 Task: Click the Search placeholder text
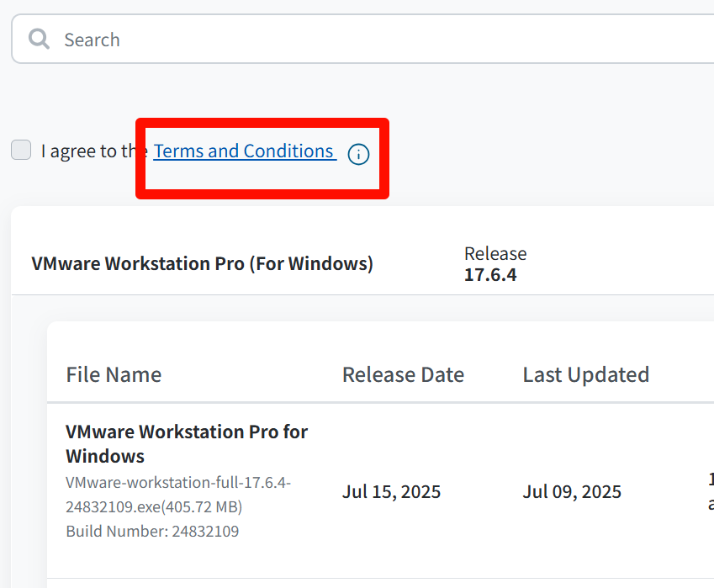(x=92, y=40)
